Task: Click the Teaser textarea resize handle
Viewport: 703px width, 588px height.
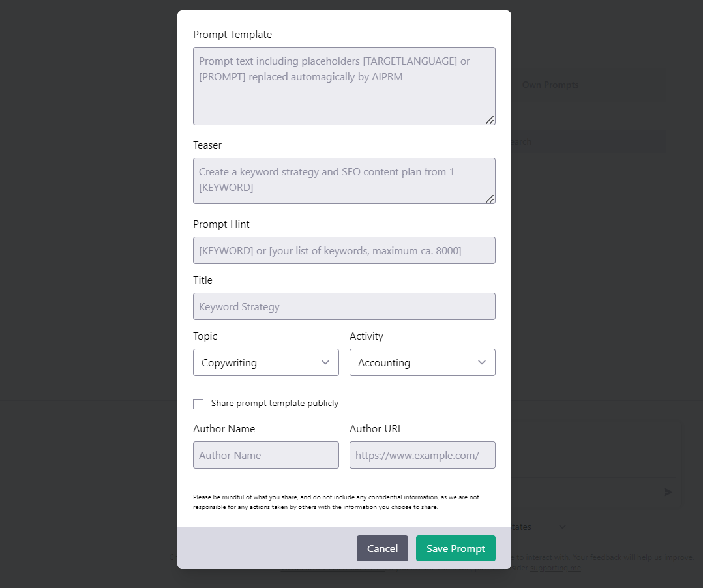Action: [490, 199]
